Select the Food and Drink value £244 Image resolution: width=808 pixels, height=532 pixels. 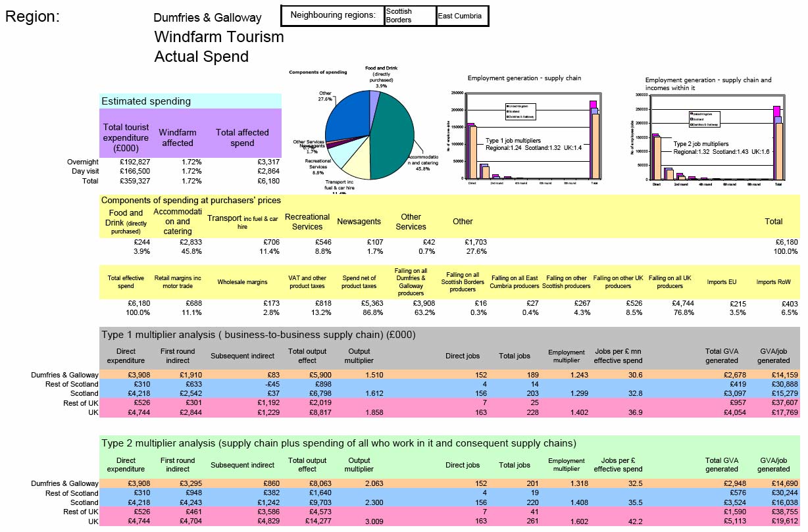click(x=141, y=242)
